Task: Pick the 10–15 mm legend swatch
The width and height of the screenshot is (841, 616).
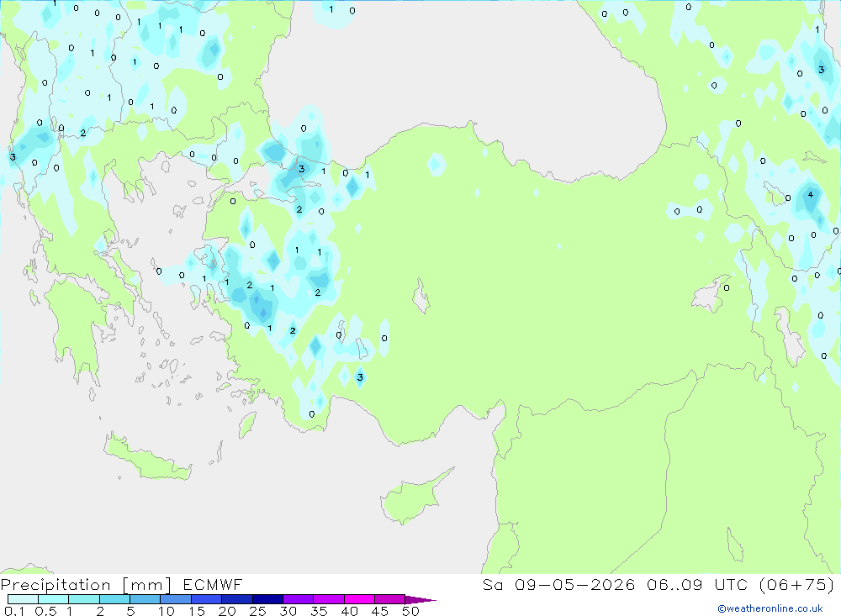Action: pyautogui.click(x=176, y=599)
